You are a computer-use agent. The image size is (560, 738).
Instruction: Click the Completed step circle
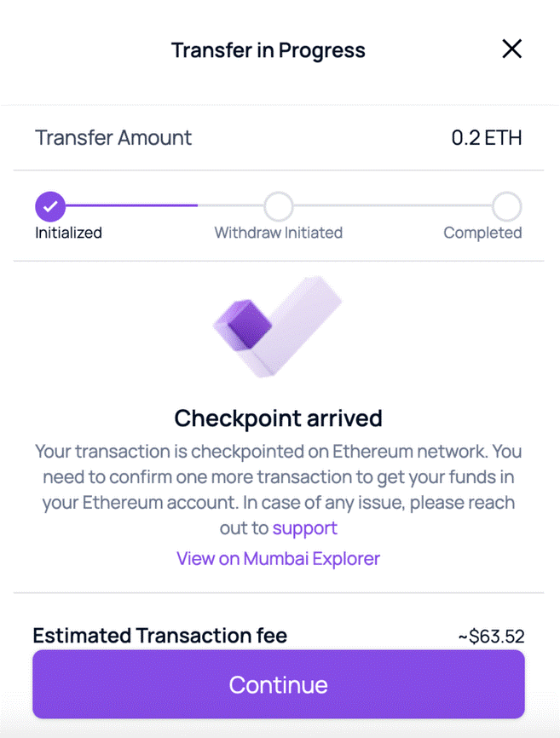point(507,205)
